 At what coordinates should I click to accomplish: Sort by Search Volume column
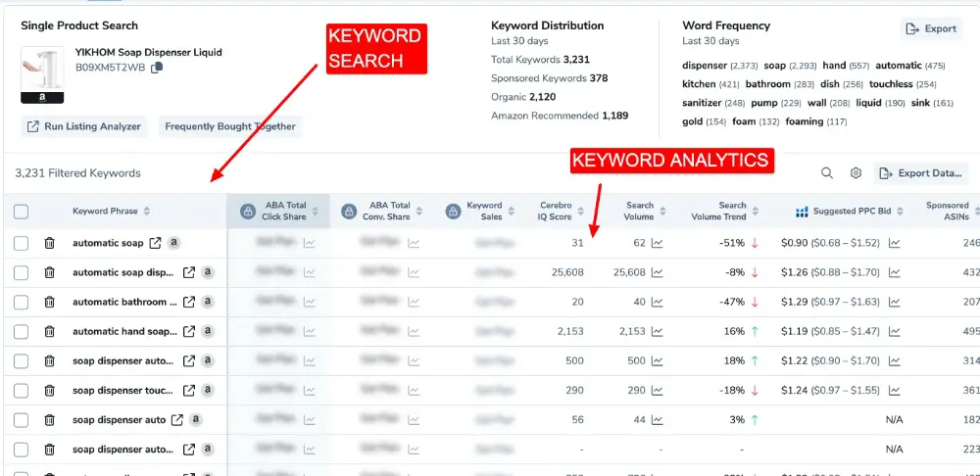click(662, 212)
